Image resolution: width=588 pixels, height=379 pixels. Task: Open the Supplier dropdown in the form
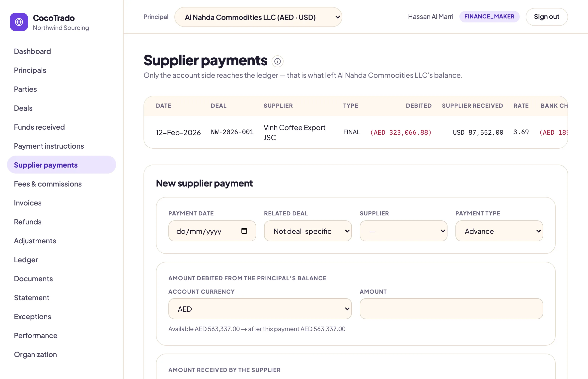(403, 231)
